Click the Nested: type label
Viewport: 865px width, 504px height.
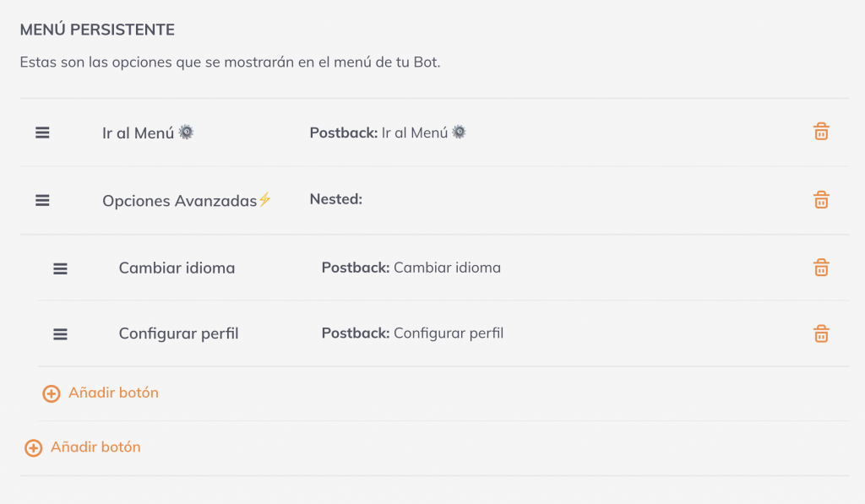point(335,200)
